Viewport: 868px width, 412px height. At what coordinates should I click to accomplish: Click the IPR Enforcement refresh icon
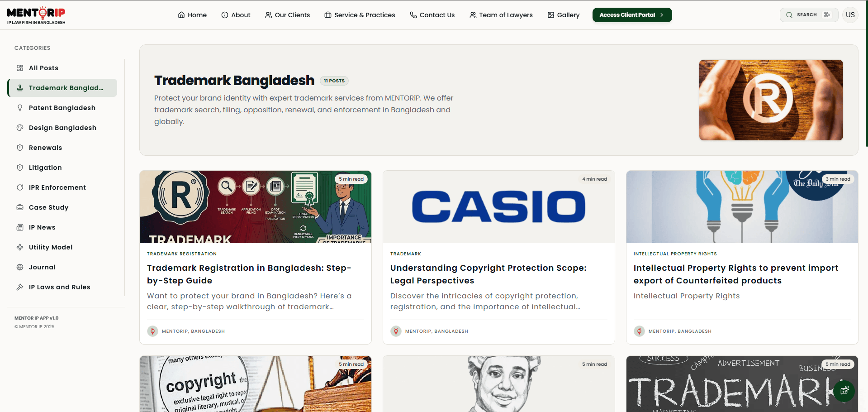20,187
